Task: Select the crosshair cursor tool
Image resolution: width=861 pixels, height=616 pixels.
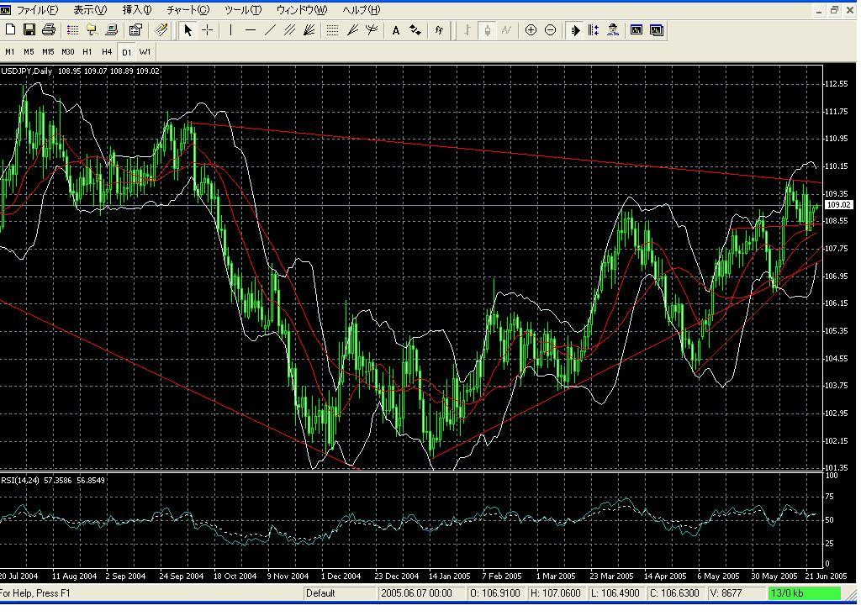Action: point(207,30)
